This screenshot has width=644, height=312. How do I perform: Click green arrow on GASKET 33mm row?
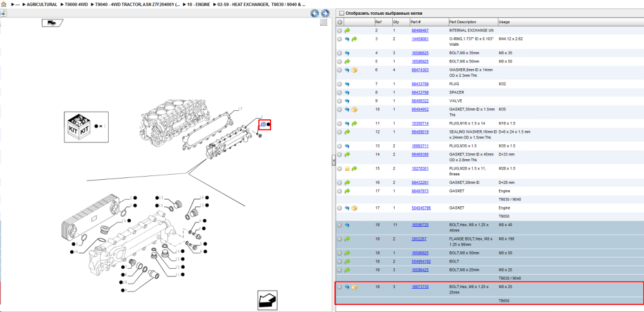point(347,155)
